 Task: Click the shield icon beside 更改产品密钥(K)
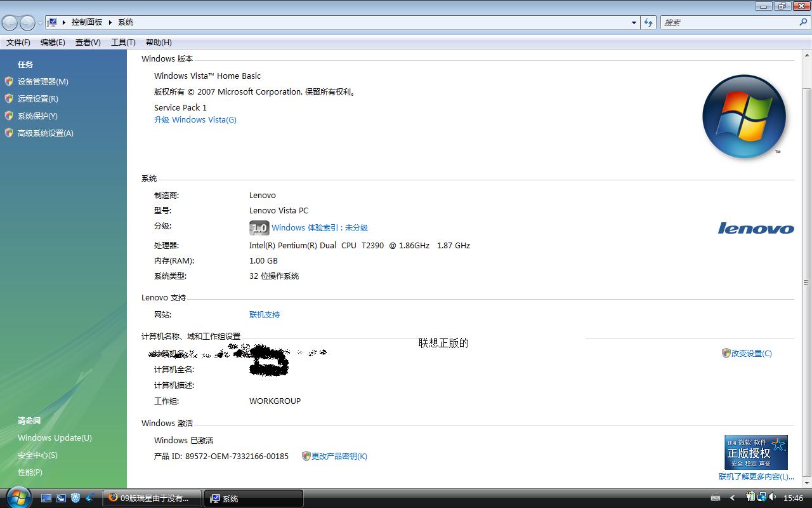306,456
